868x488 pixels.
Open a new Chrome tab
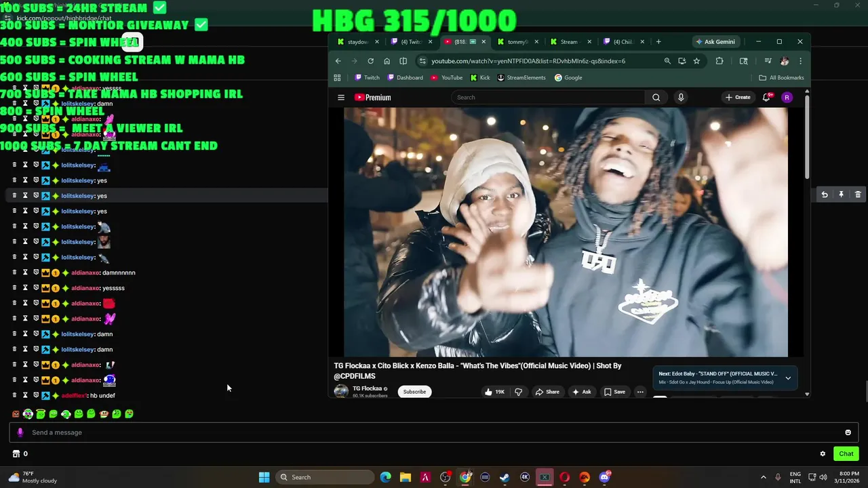tap(658, 42)
